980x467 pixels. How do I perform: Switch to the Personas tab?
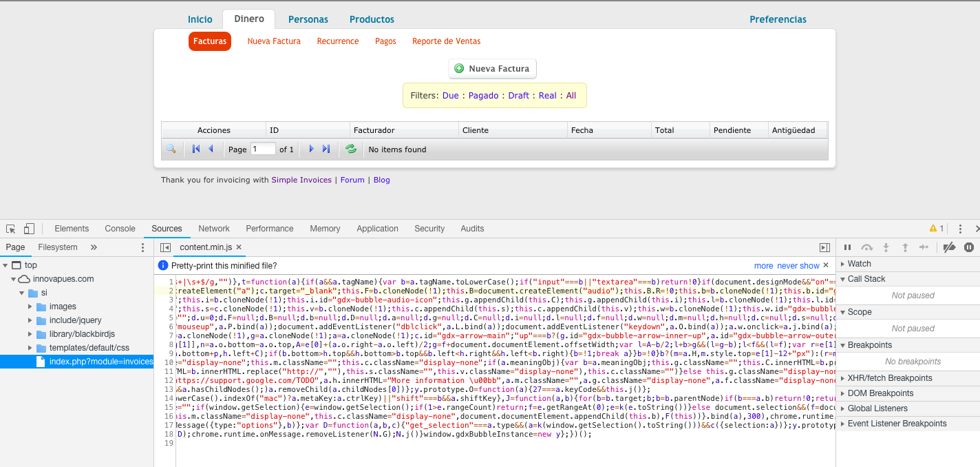[x=308, y=19]
